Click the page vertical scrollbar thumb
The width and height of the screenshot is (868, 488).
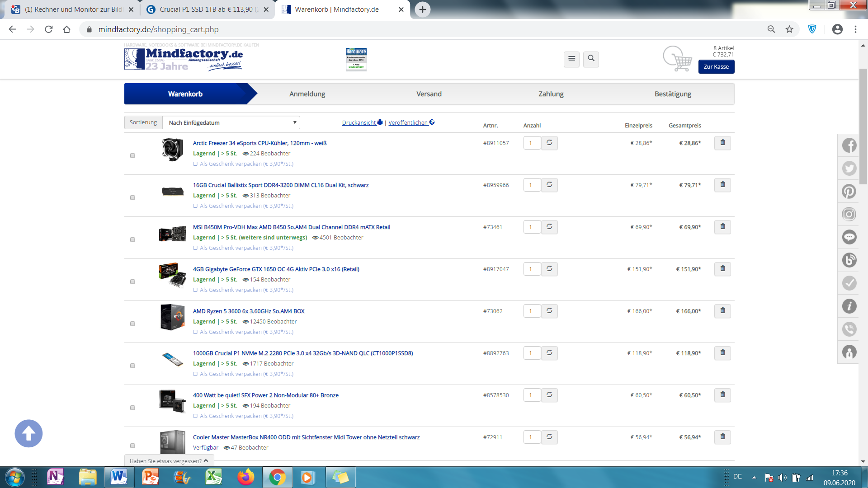(x=863, y=127)
